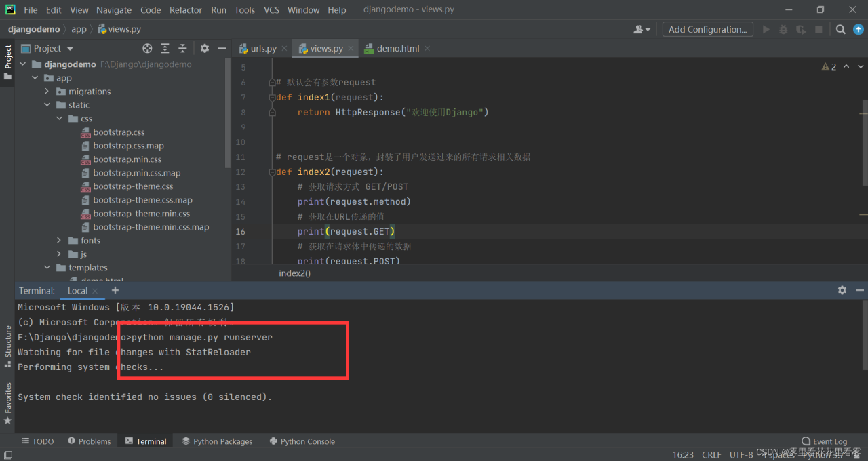Toggle the Project tool window side tab
Viewport: 868px width, 461px height.
pos(7,62)
